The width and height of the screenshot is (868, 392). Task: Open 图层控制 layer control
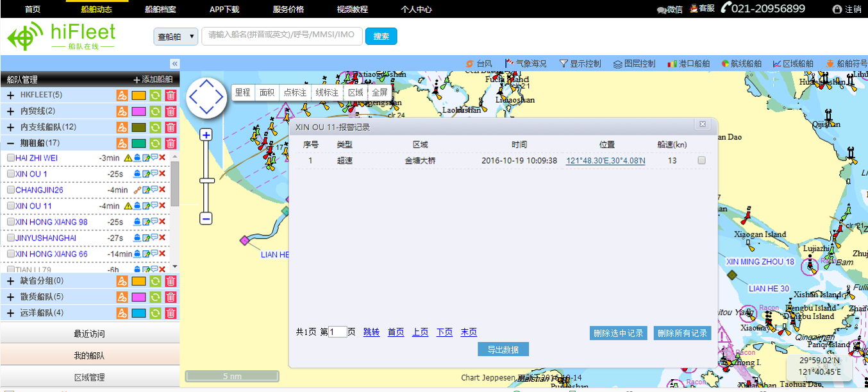point(634,64)
